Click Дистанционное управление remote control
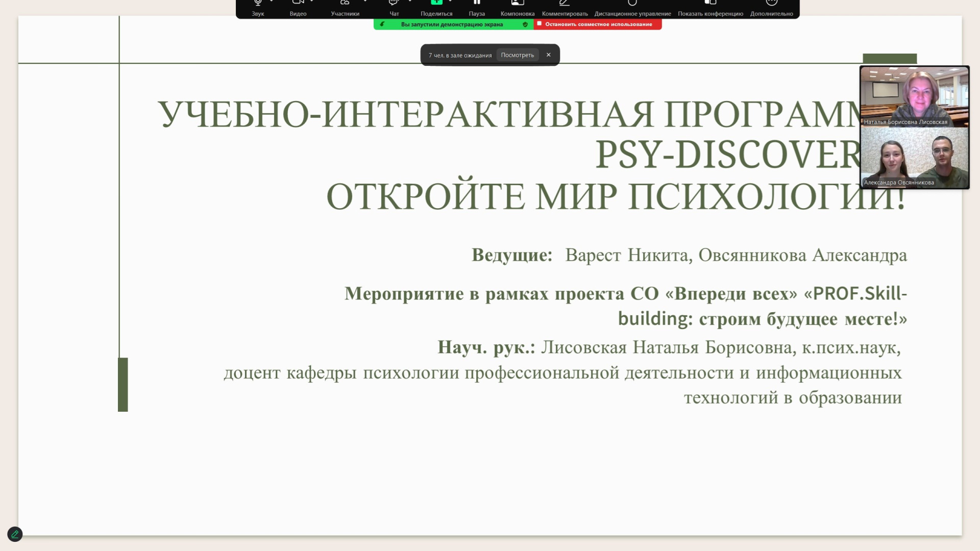Screen dimensions: 980x551 (x=632, y=8)
